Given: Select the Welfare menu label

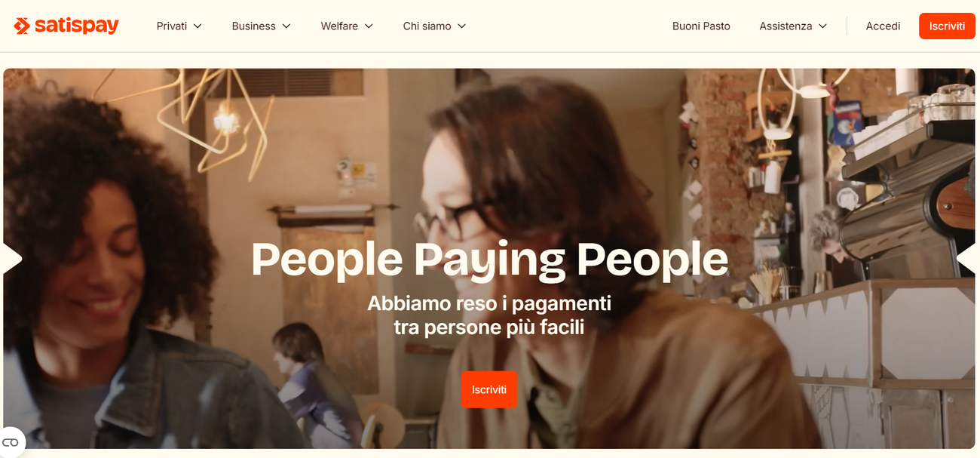Looking at the screenshot, I should (x=339, y=26).
